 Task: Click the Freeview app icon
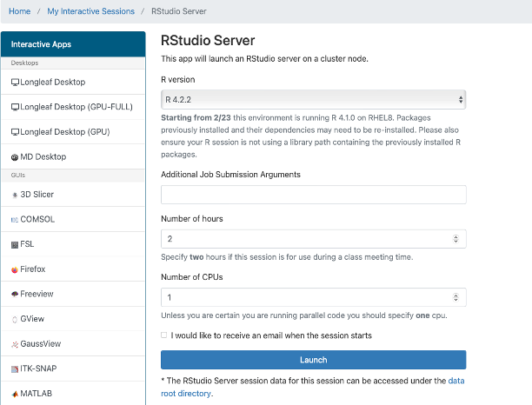click(x=15, y=294)
